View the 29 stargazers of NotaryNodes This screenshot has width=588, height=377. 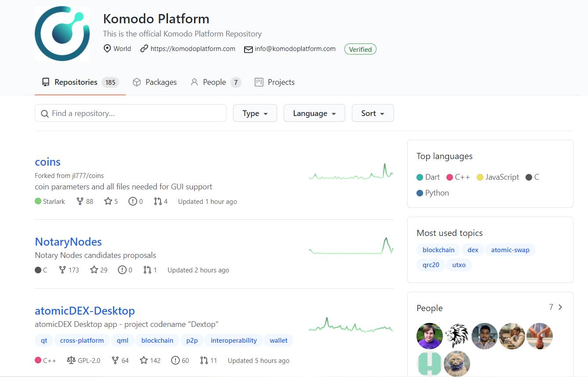click(x=99, y=270)
